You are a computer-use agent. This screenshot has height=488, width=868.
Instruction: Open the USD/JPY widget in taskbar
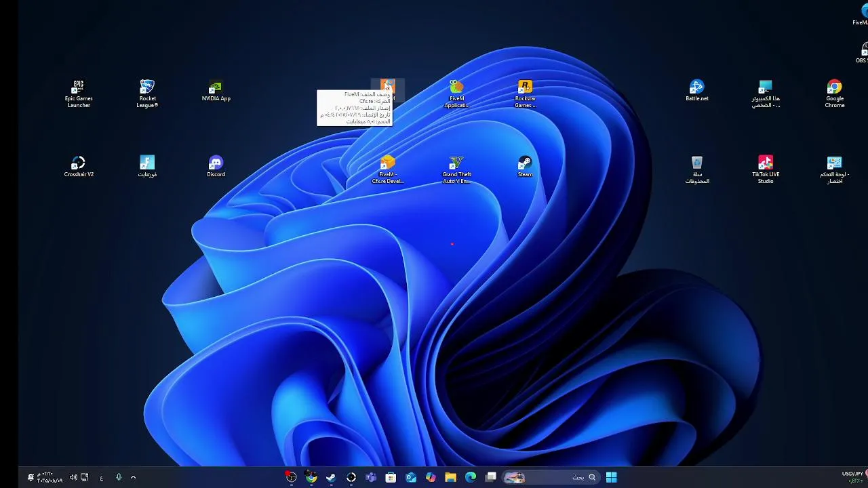click(x=854, y=477)
